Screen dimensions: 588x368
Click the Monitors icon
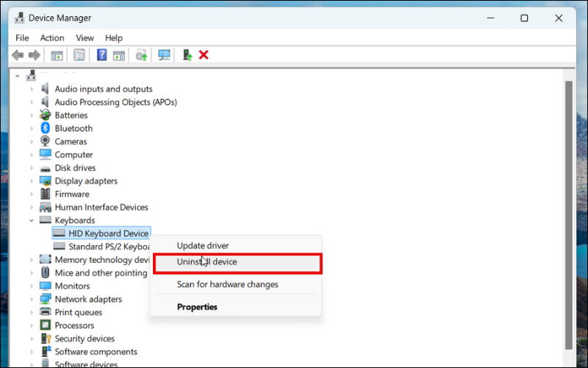pos(45,286)
